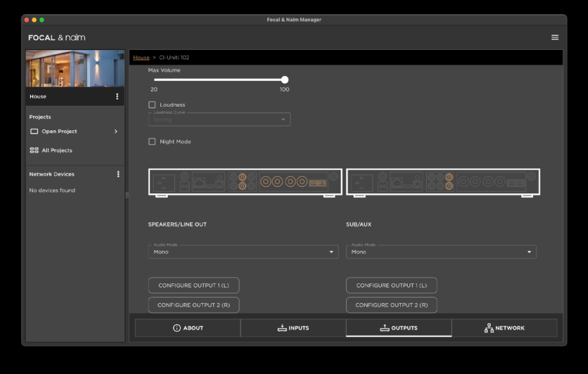Configure Output 2 (R) for Sub/Aux
This screenshot has width=588, height=374.
click(x=392, y=305)
